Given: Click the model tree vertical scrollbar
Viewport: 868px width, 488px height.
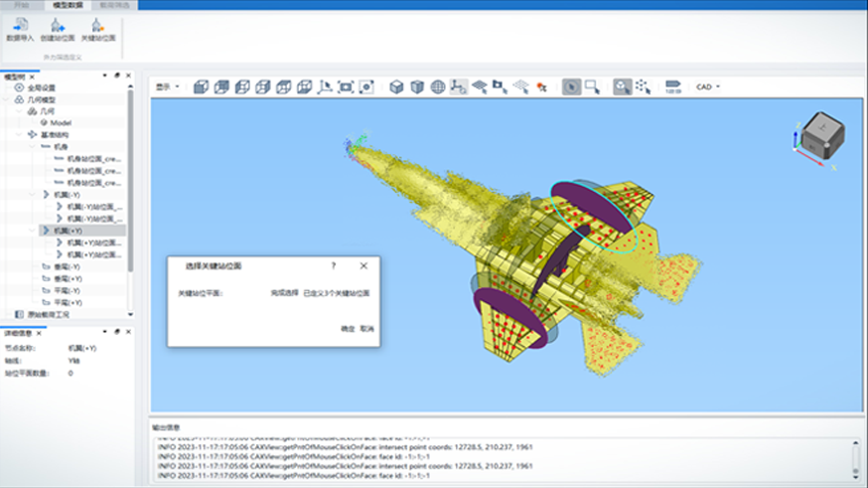Looking at the screenshot, I should coord(129,179).
